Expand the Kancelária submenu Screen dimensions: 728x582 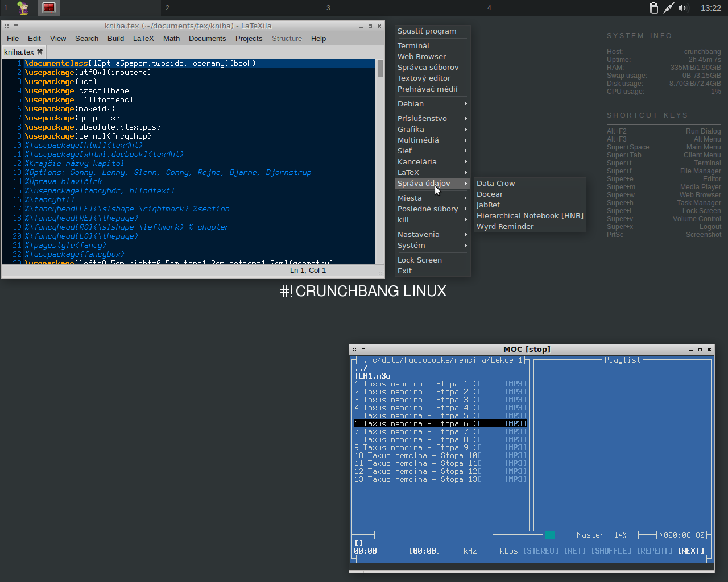pos(432,162)
